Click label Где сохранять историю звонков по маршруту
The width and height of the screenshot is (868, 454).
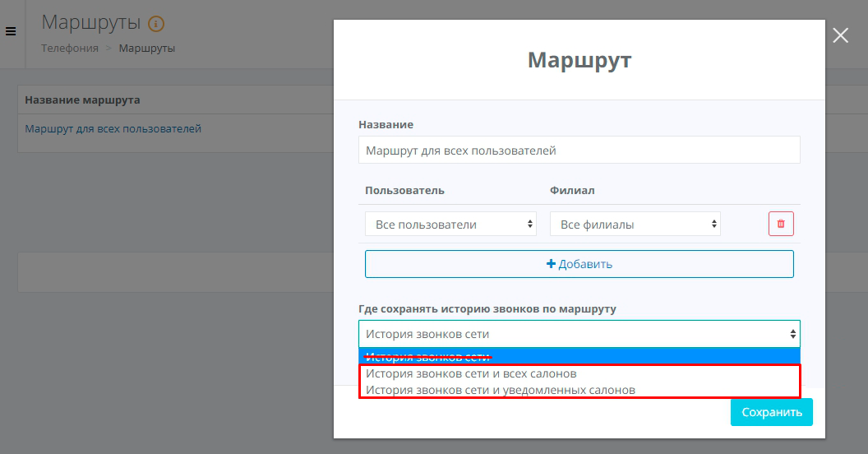point(487,309)
